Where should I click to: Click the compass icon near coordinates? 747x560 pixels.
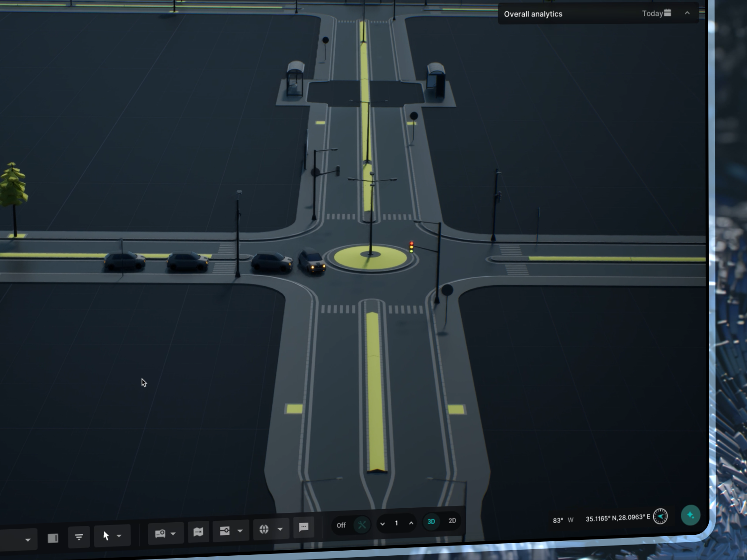[660, 517]
